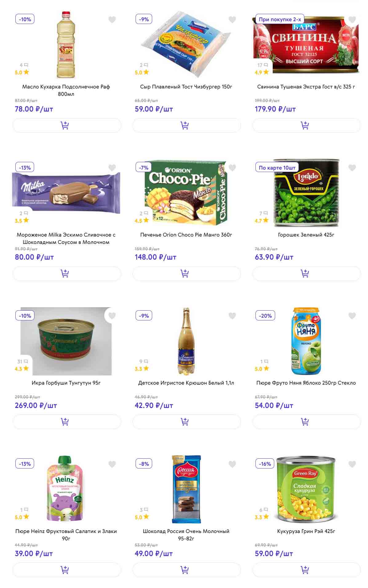Screen dimensions: 368x588
Task: Click the -20% discount badge on Фруто Няня
Action: coord(265,316)
